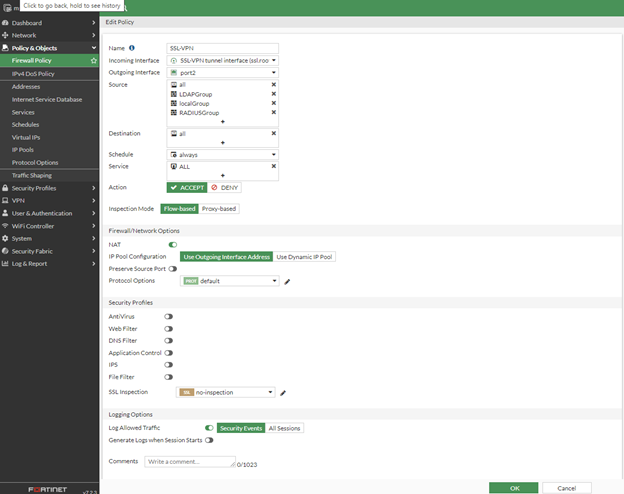
Task: Toggle the NAT switch off
Action: click(172, 244)
